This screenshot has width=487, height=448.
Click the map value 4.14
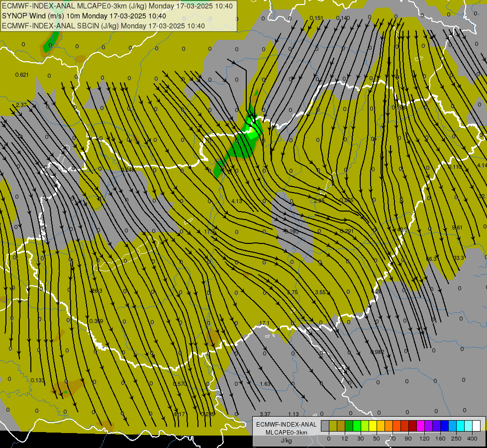(x=483, y=165)
